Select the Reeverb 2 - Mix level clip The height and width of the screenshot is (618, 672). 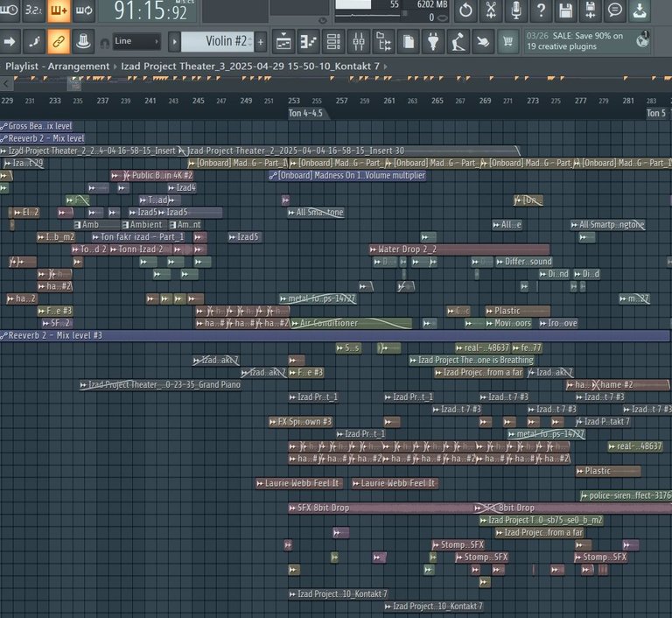[42, 138]
